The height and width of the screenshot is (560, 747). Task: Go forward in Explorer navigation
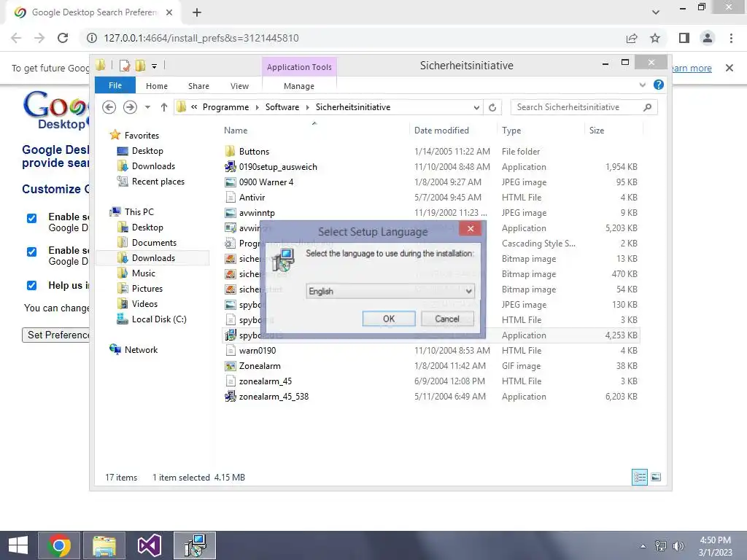click(130, 107)
